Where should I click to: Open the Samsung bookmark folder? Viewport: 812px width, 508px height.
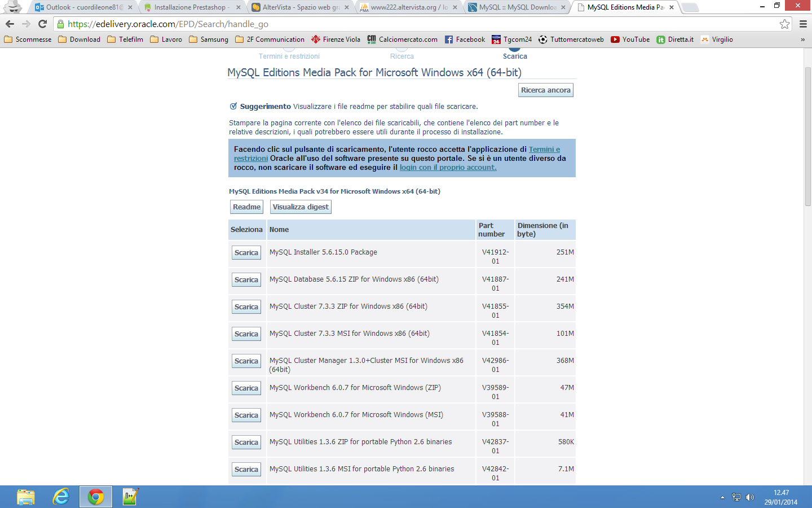209,40
